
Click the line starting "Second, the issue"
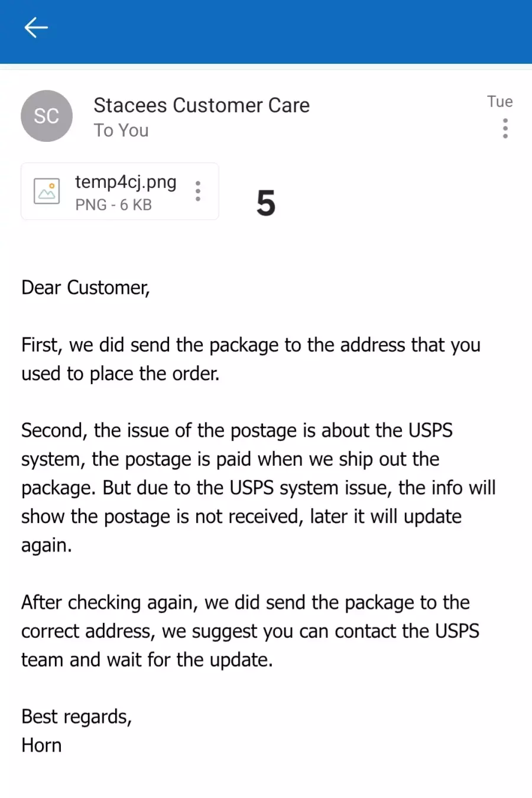[236, 430]
